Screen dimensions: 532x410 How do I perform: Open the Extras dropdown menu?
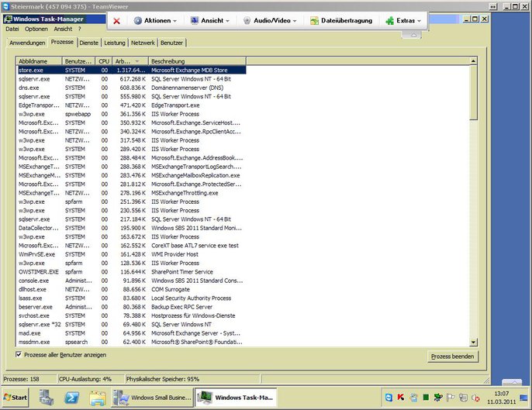(403, 21)
